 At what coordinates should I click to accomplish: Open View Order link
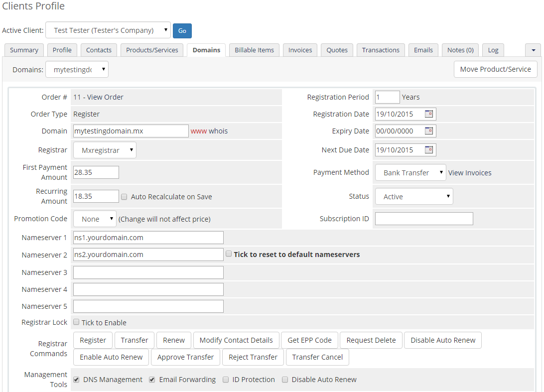(x=105, y=97)
